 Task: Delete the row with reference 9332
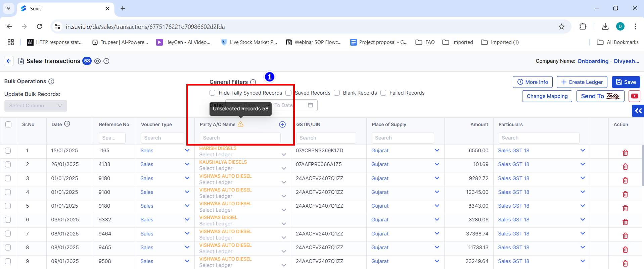(x=625, y=222)
